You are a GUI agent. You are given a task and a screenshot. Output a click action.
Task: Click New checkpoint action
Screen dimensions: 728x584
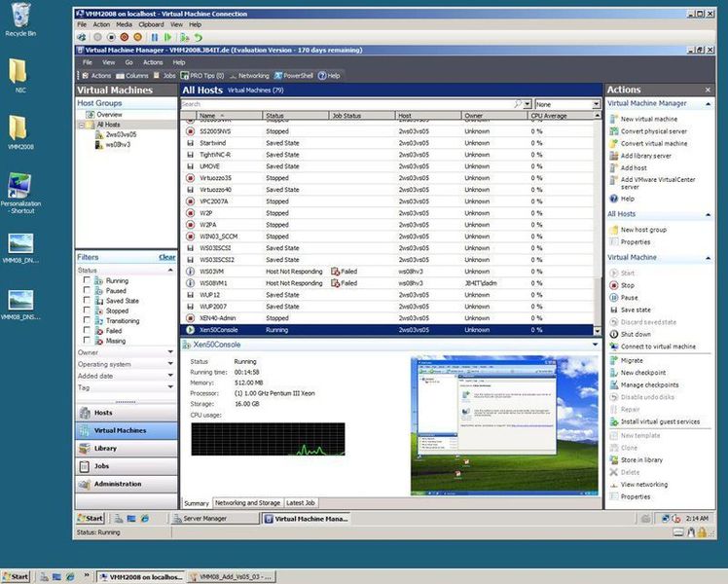[x=637, y=373]
